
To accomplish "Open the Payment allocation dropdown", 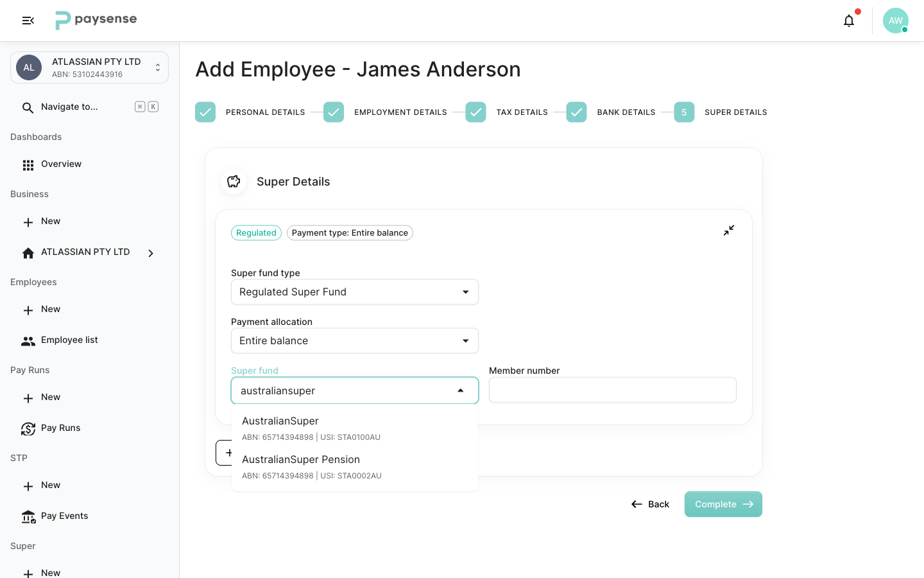I will (x=355, y=341).
